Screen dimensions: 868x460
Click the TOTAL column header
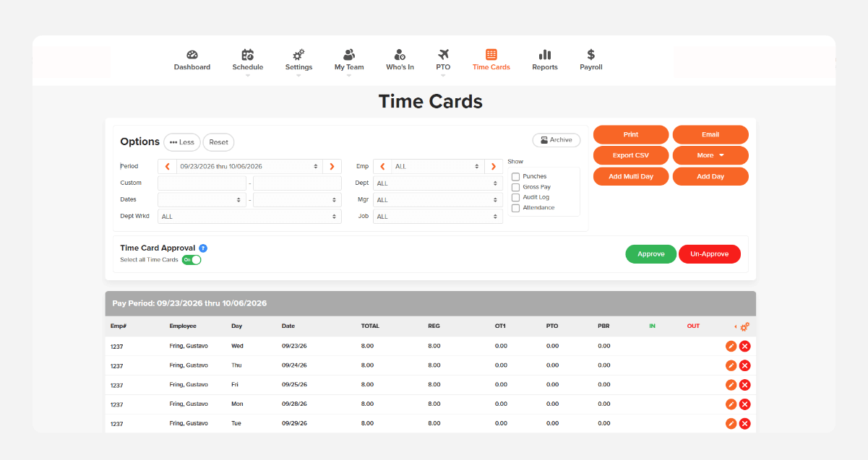tap(370, 326)
